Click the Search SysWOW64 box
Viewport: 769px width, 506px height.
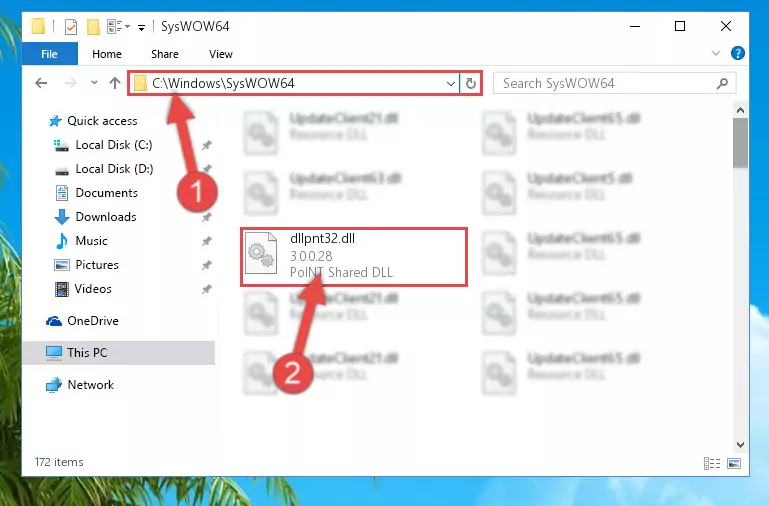pyautogui.click(x=614, y=83)
